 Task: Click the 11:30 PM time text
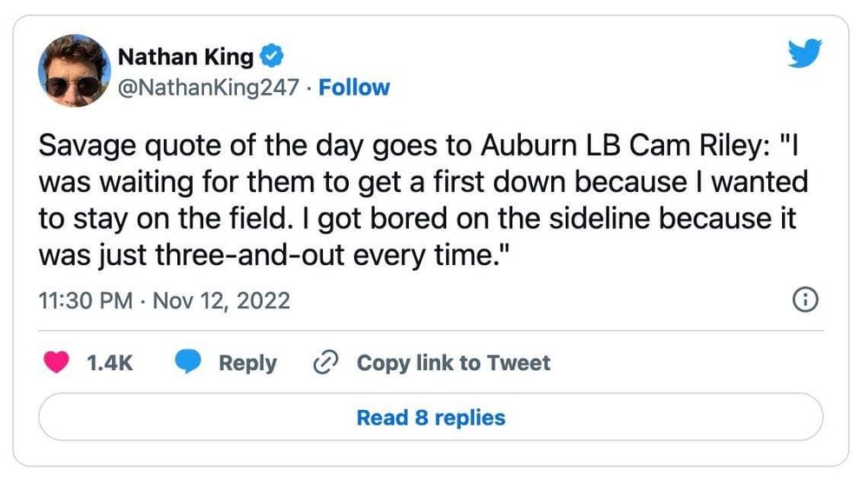click(86, 301)
